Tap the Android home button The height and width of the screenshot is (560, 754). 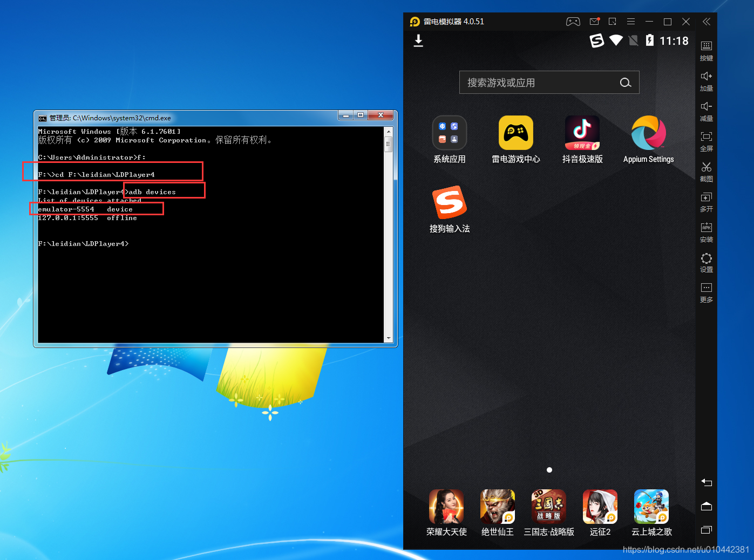click(707, 506)
